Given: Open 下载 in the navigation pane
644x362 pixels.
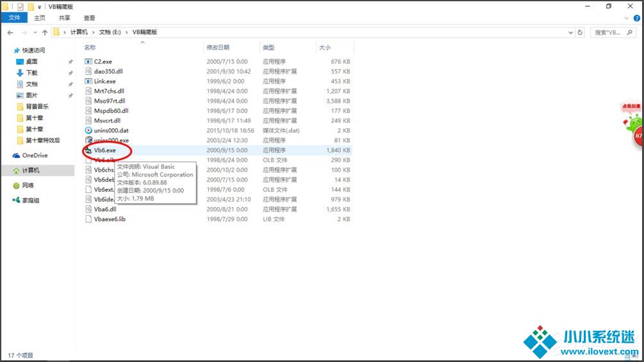Looking at the screenshot, I should (x=31, y=72).
